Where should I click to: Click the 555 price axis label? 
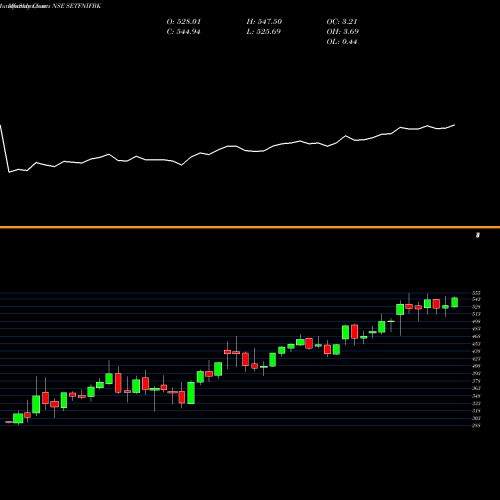pos(476,293)
